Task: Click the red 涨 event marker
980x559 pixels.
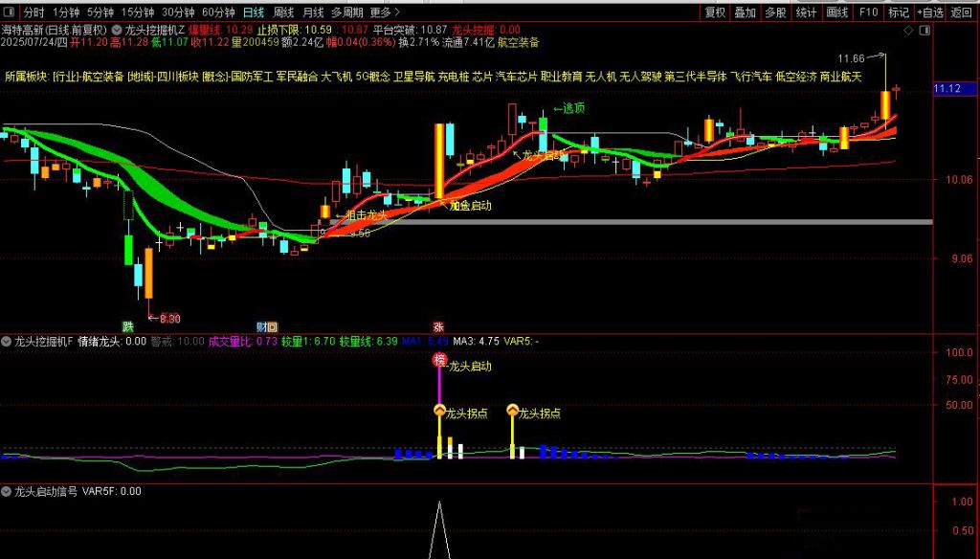Action: [438, 326]
